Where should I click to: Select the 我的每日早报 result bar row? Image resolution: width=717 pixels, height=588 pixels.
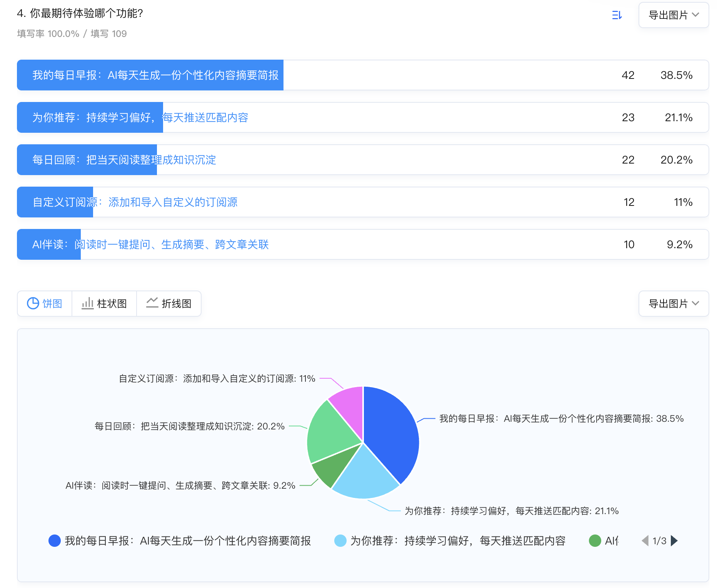pyautogui.click(x=362, y=75)
